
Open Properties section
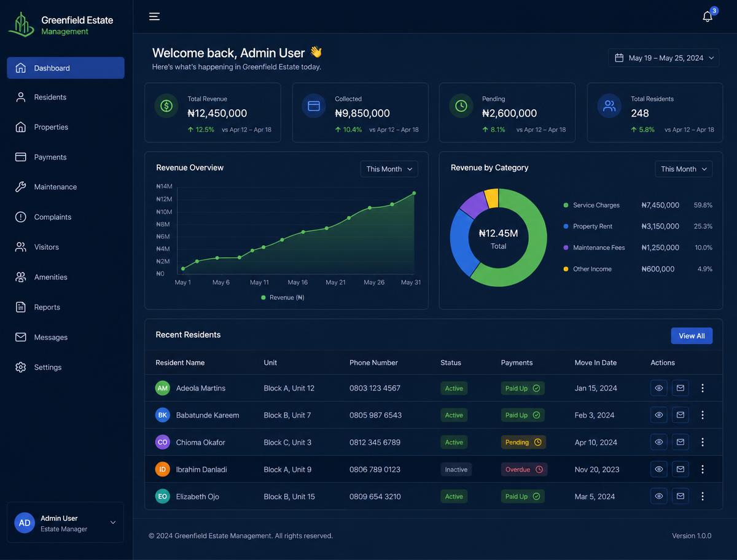pyautogui.click(x=66, y=127)
